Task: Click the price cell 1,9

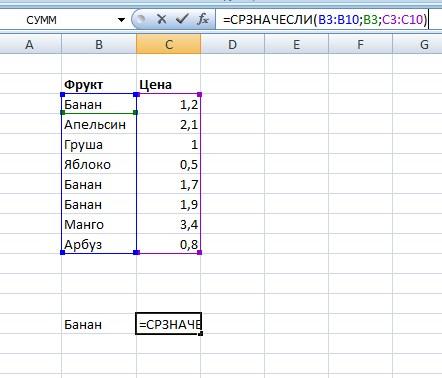Action: coord(169,204)
